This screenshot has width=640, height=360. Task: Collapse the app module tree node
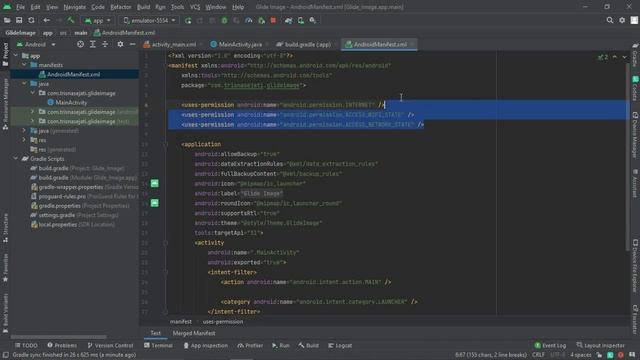(16, 56)
